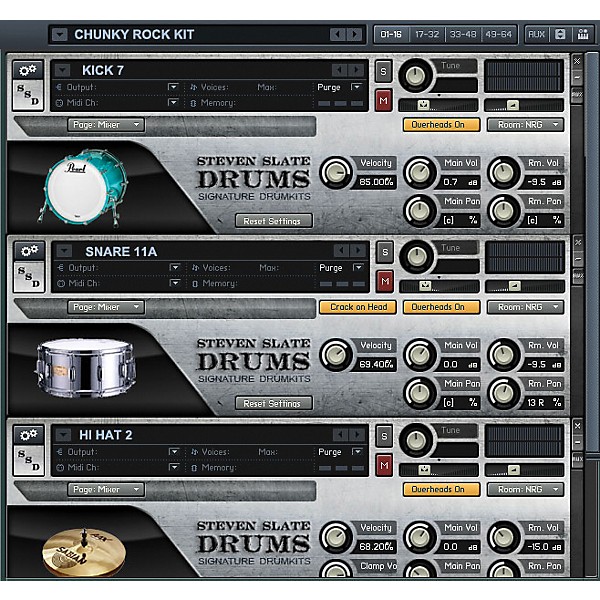Switch to rack page 01-16
The height and width of the screenshot is (600, 600).
[x=391, y=34]
